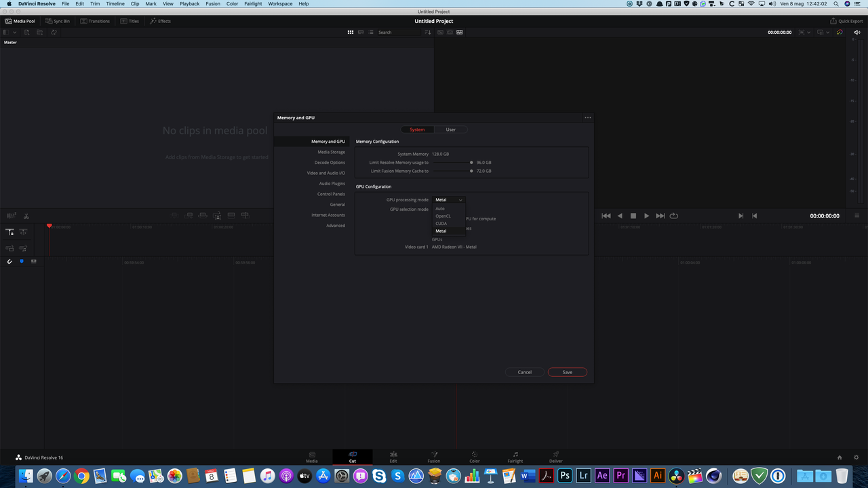
Task: Click the stop button in the viewer
Action: [x=633, y=216]
